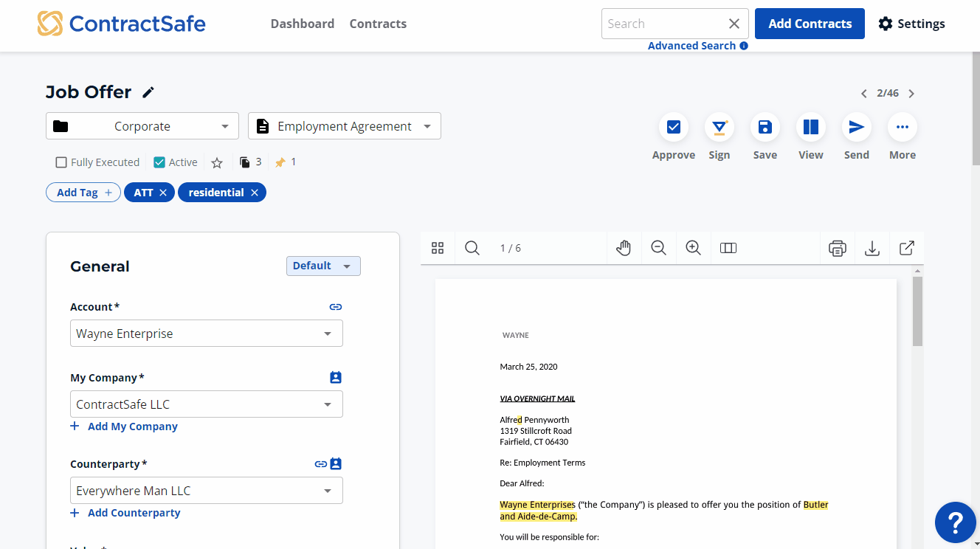980x549 pixels.
Task: Edit the Job Offer title with pencil
Action: (x=148, y=92)
